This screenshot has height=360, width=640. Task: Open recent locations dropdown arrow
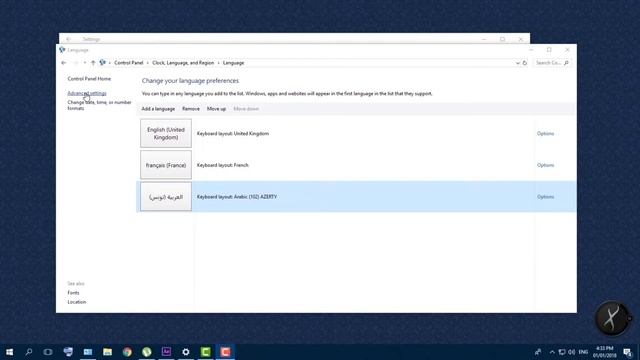(x=84, y=63)
